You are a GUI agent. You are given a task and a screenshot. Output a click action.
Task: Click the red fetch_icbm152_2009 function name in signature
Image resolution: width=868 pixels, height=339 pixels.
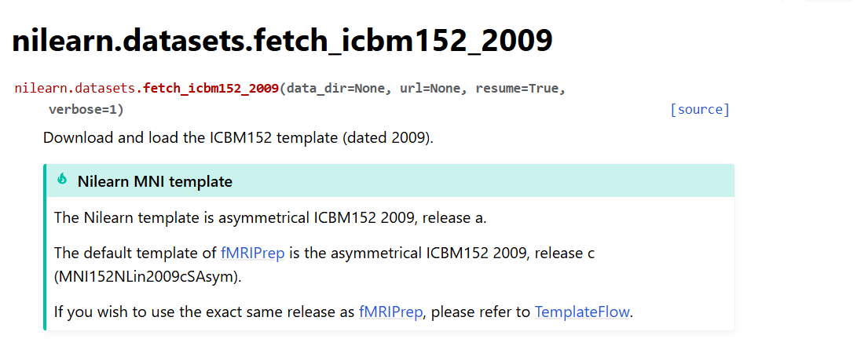[x=211, y=88]
